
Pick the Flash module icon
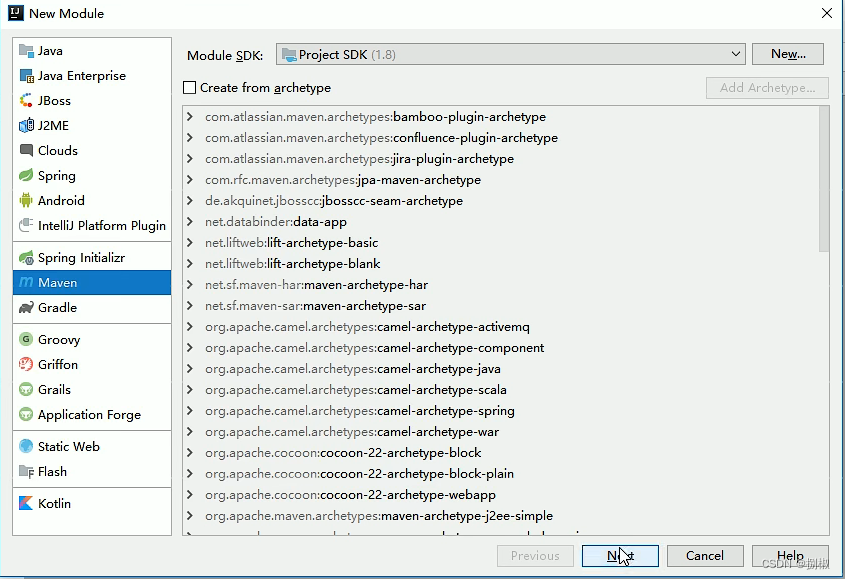point(26,472)
